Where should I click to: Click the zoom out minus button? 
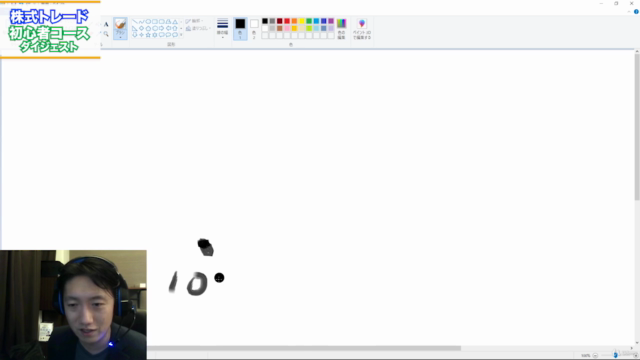point(595,356)
